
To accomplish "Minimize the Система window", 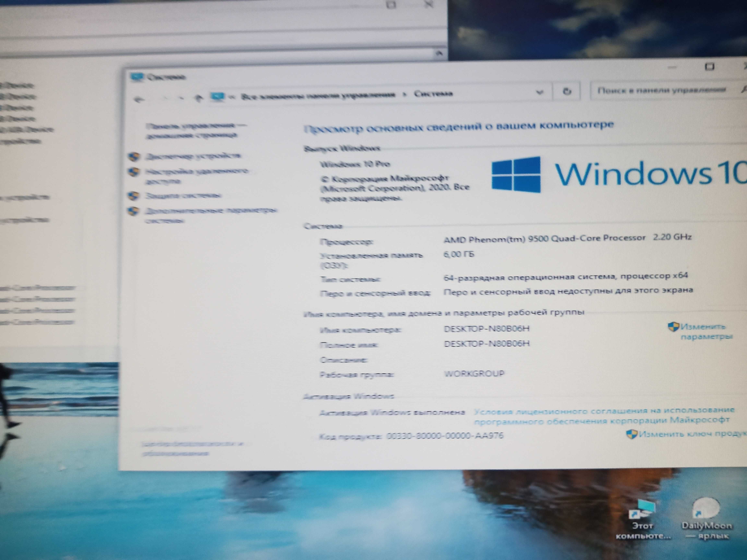I will coord(672,68).
